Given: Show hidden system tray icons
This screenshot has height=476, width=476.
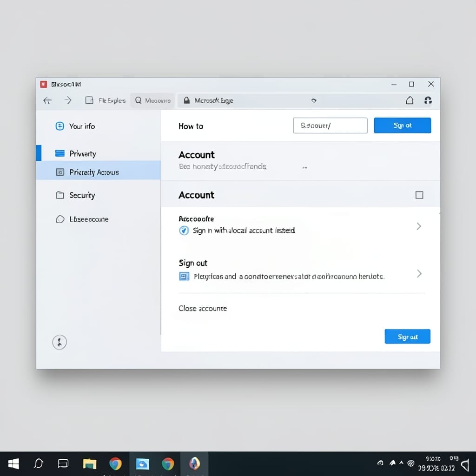Looking at the screenshot, I should [x=401, y=463].
